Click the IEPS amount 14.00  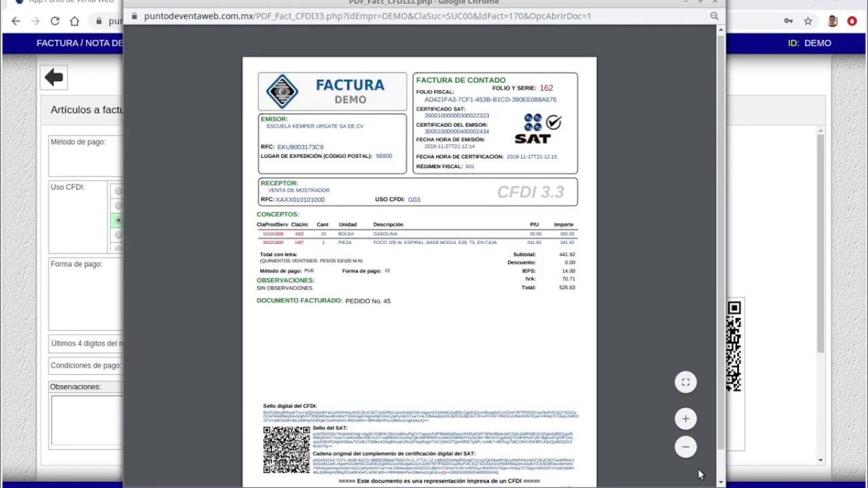568,270
